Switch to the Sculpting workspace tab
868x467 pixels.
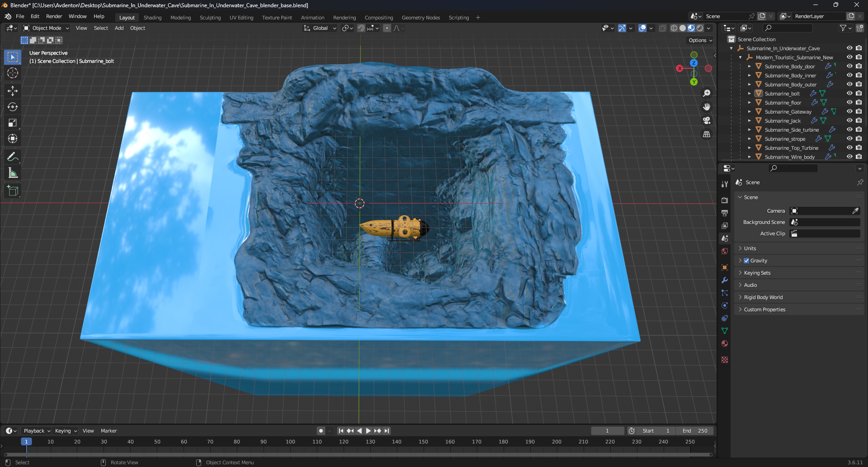click(x=210, y=18)
